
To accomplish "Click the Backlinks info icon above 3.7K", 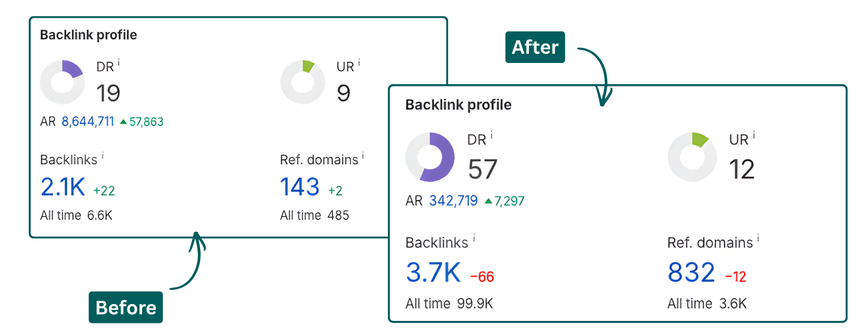I will 474,238.
